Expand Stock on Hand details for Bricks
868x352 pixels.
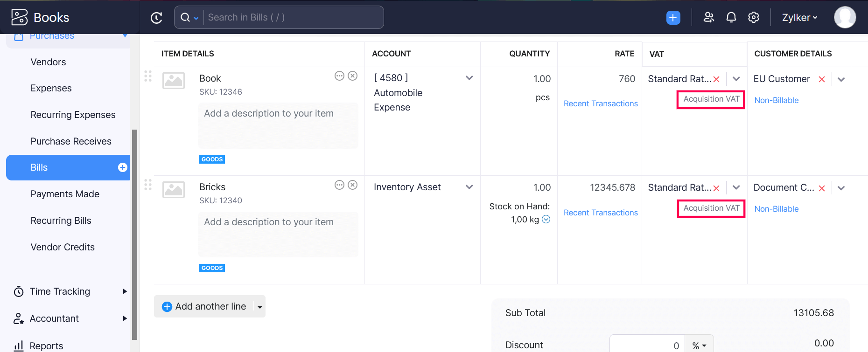click(x=546, y=220)
